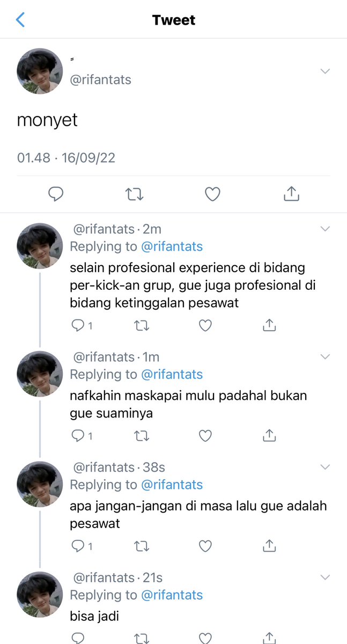Retweet the 'nafkahin maskapai' reply
This screenshot has height=644, width=347.
click(x=142, y=436)
